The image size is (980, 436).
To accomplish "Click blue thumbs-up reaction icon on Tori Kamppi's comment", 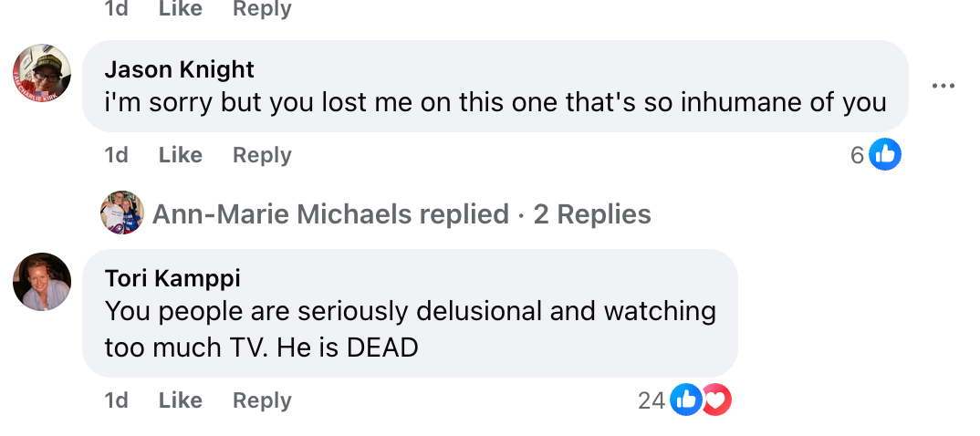I will (x=686, y=400).
